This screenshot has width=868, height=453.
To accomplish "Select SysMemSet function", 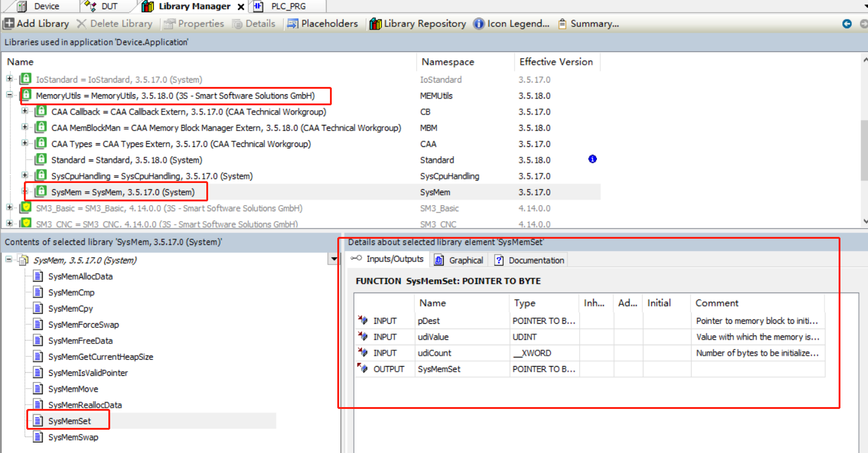I will 69,421.
